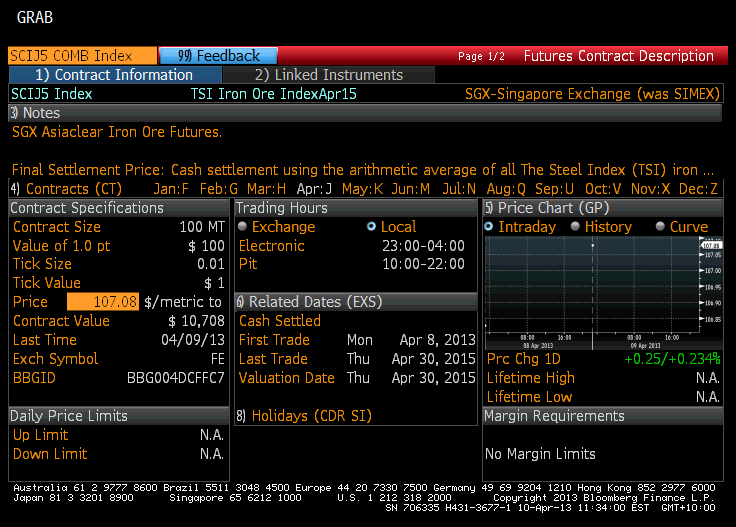Click the Price input field showing 107.08
Image resolution: width=736 pixels, height=527 pixels.
coord(103,302)
